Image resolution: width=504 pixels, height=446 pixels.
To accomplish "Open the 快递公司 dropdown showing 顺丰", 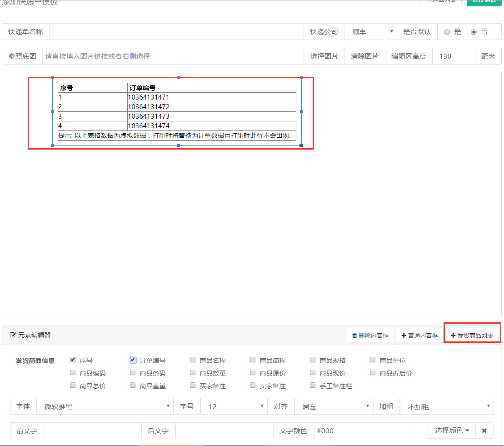I will [x=370, y=32].
